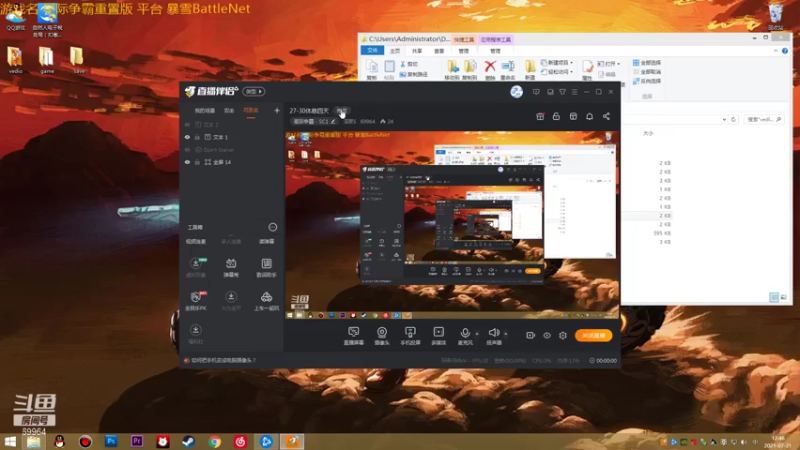Add a new scene with plus icon

pos(277,110)
